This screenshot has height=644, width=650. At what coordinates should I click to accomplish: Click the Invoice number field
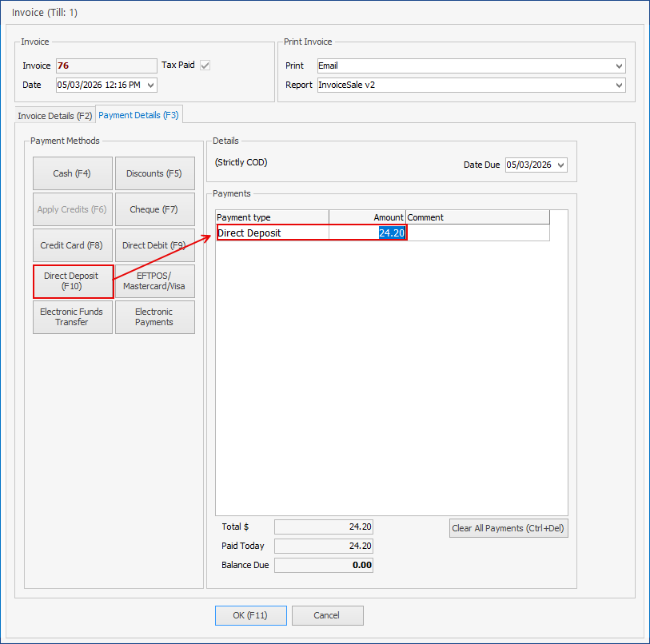(x=106, y=66)
